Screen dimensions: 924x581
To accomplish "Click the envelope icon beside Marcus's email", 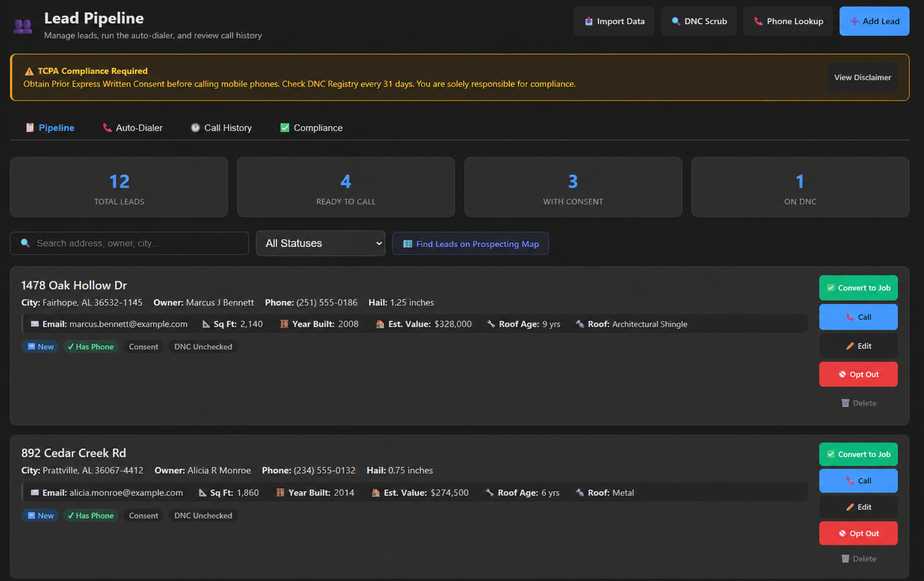I will [x=35, y=324].
